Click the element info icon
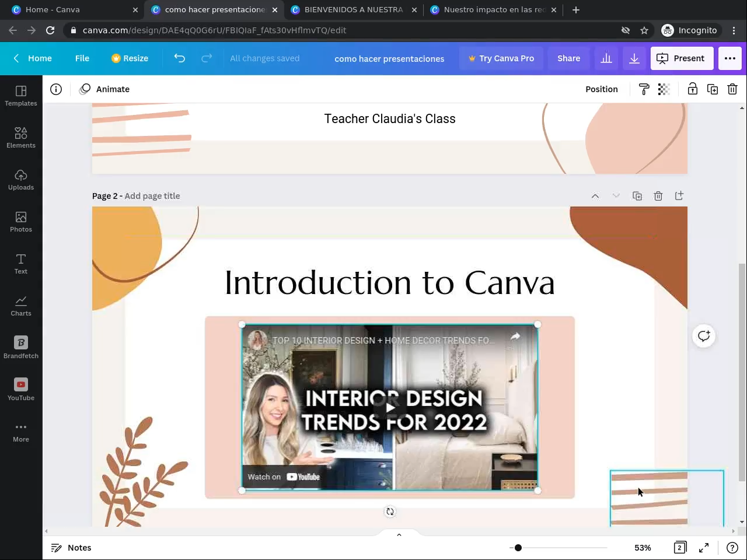Screen dimensions: 747x560 point(56,89)
